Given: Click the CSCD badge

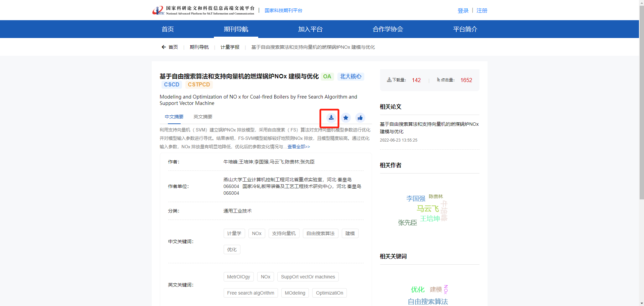Looking at the screenshot, I should click(x=172, y=84).
